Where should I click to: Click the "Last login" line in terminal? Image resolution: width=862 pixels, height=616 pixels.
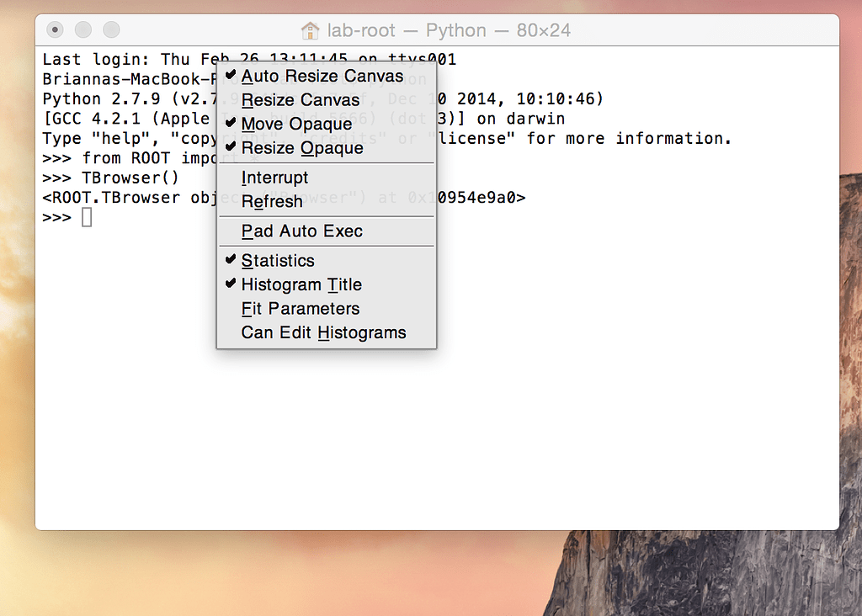(x=126, y=60)
